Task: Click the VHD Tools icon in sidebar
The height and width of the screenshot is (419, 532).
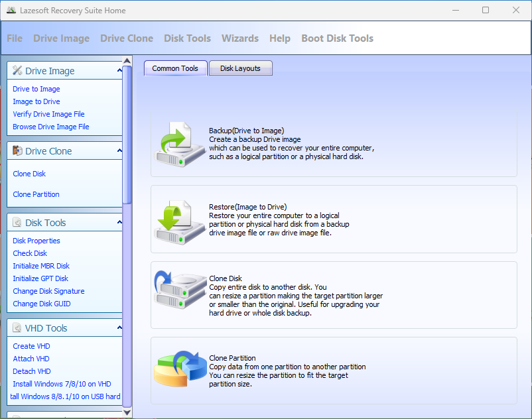Action: pos(17,328)
